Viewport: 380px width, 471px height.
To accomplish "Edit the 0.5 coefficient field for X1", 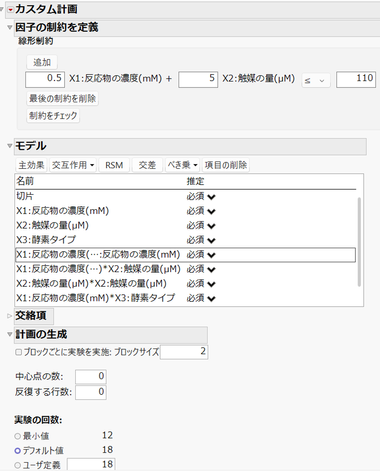I will 45,79.
